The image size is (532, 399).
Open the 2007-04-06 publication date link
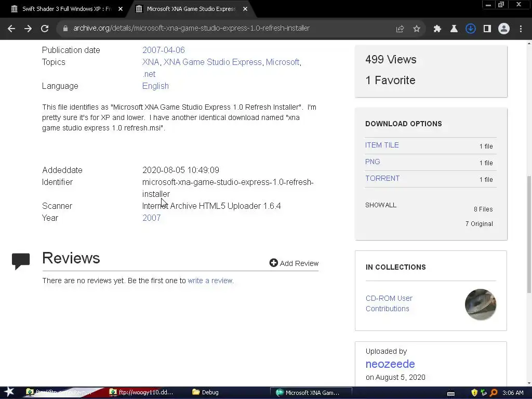[164, 50]
